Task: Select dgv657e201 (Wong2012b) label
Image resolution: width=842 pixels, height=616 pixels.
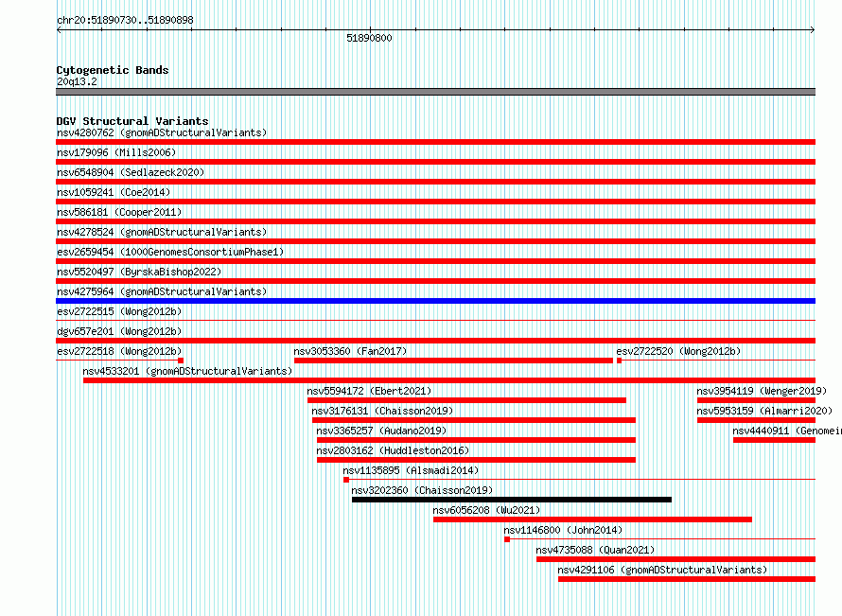Action: [119, 331]
